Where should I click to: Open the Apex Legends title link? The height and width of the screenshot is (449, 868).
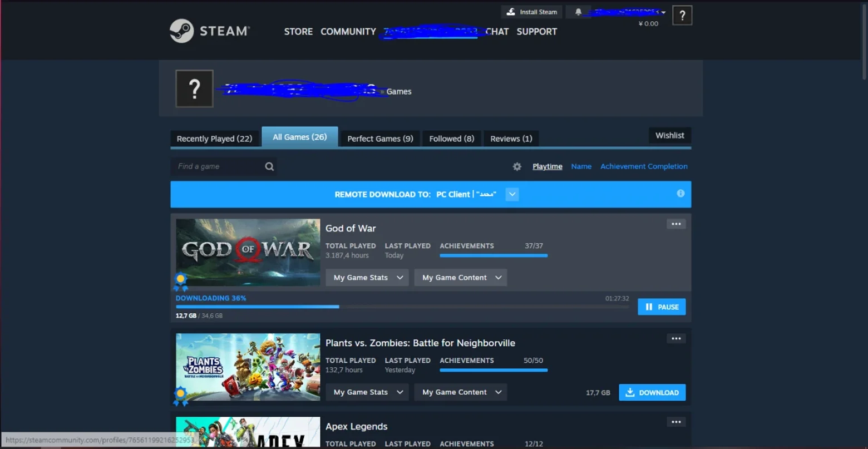pos(357,426)
